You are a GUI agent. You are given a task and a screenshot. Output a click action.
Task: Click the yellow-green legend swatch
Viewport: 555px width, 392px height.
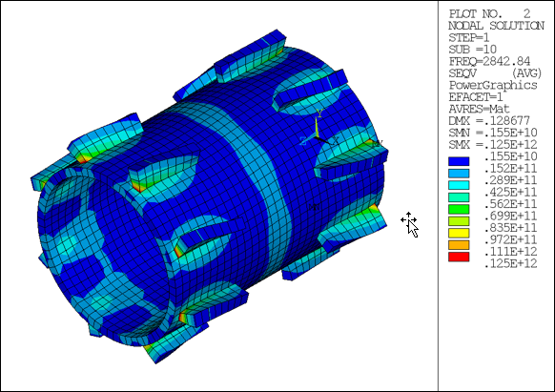459,221
